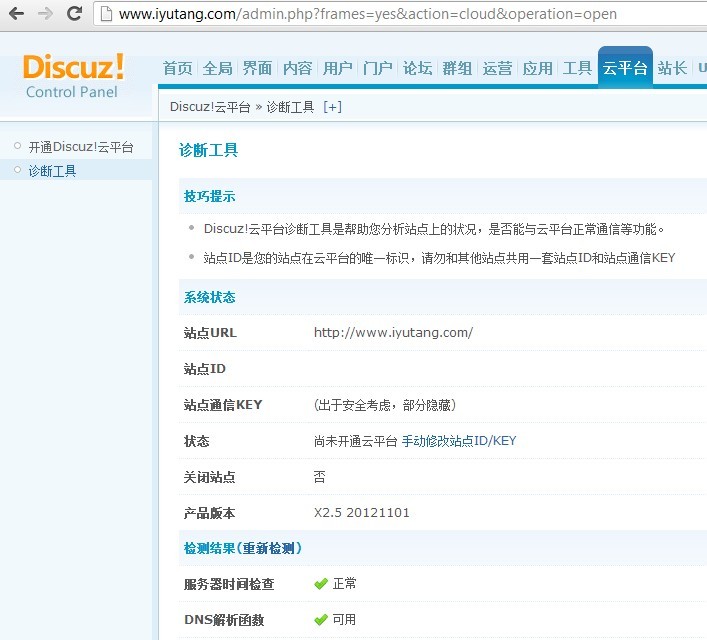Click the Discuz!云平台 breadcrumb text
The image size is (707, 640).
[x=210, y=107]
